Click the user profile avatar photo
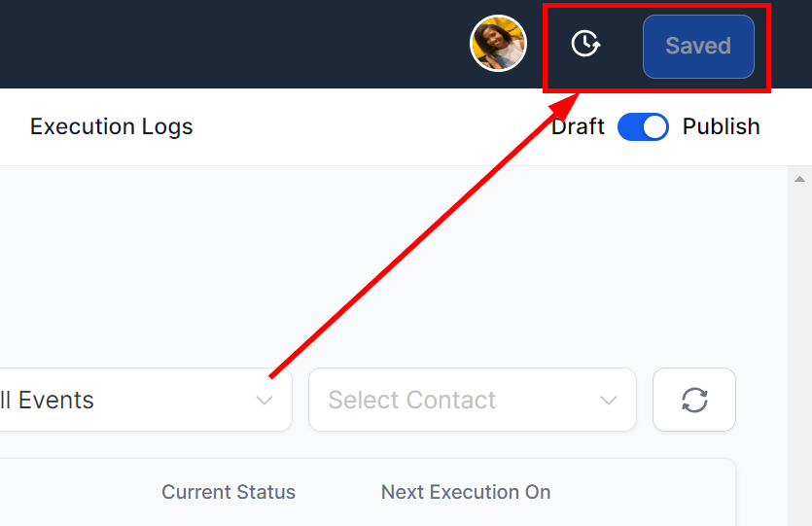 (x=498, y=44)
